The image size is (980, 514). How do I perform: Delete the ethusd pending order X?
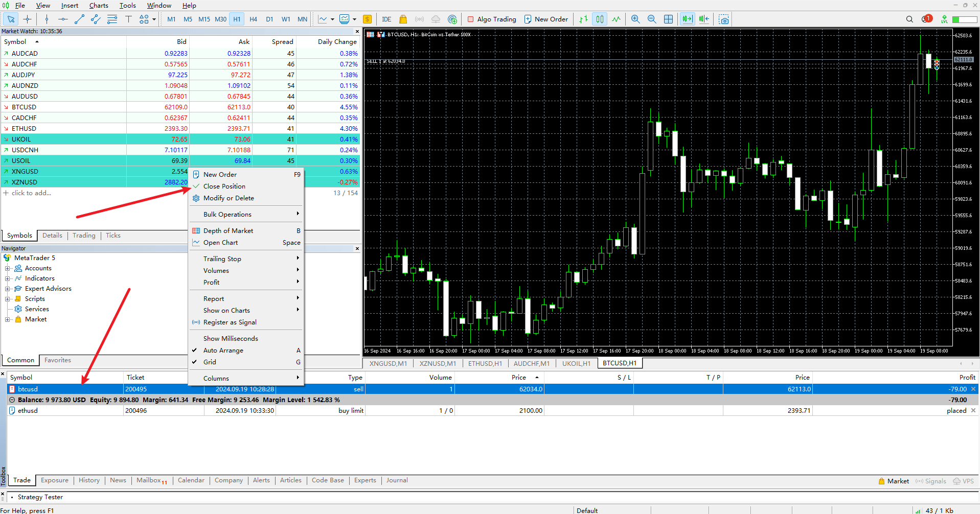tap(973, 411)
